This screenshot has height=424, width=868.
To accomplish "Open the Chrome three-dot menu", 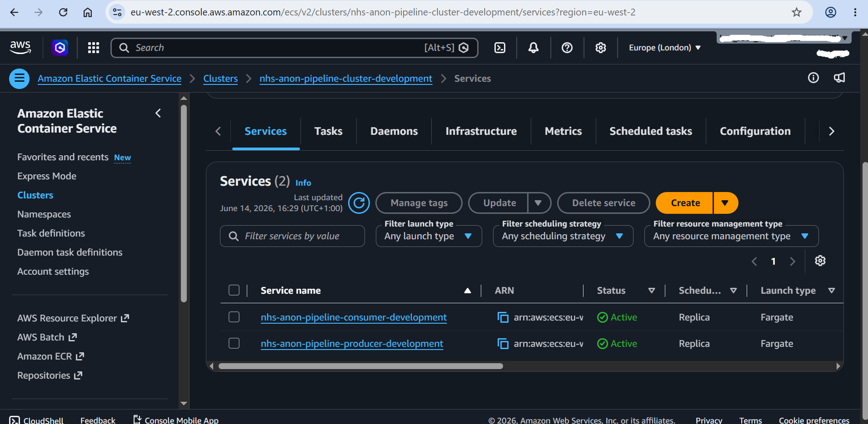I will 855,12.
